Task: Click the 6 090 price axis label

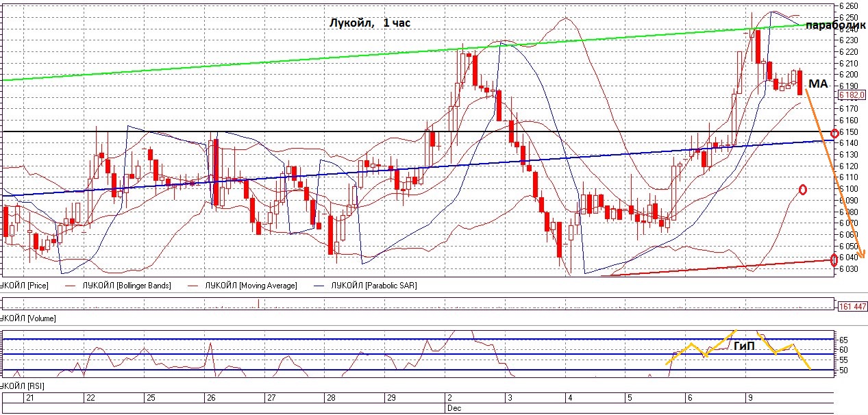Action: coord(850,200)
